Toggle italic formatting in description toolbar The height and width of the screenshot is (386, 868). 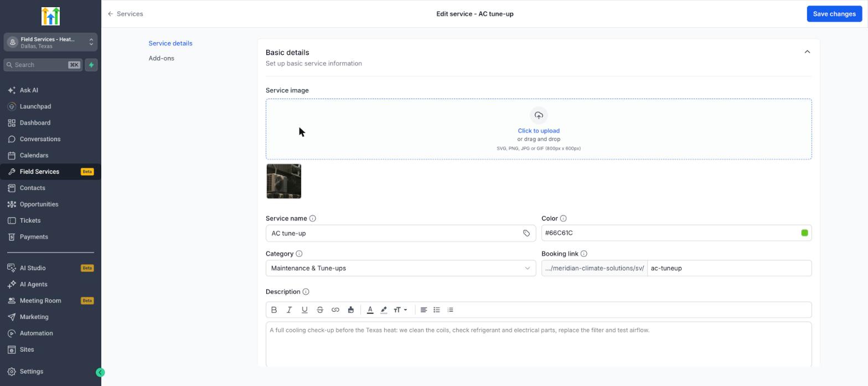pos(289,310)
